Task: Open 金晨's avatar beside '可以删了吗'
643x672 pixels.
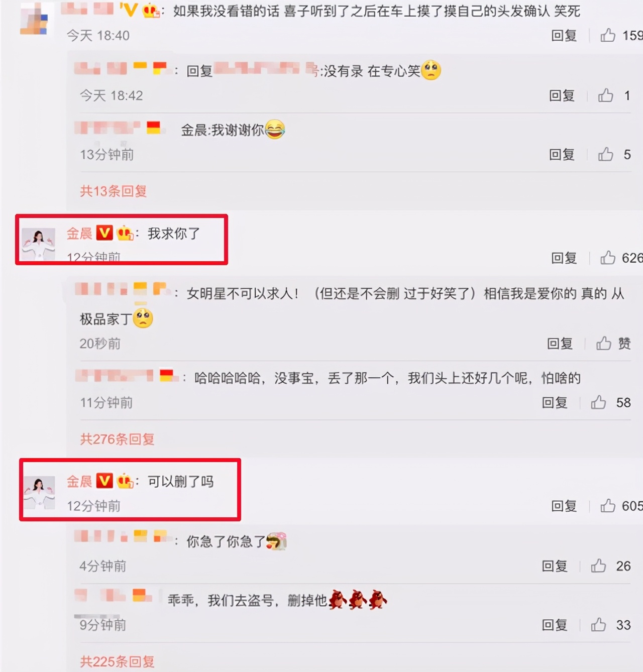Action: 40,492
